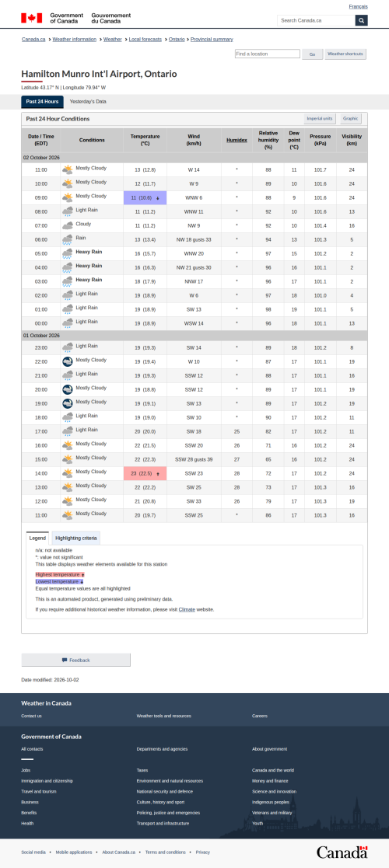Image resolution: width=389 pixels, height=868 pixels.
Task: Switch to Imperial units
Action: click(x=321, y=118)
